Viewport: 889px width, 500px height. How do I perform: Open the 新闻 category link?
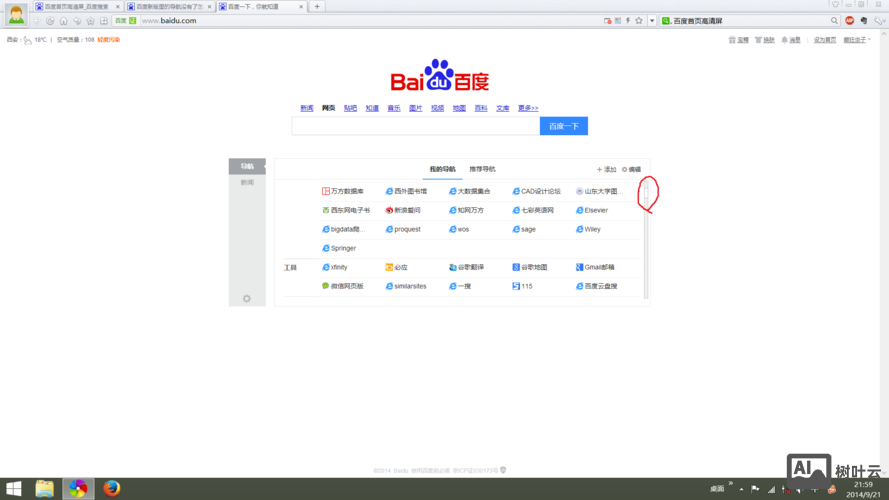(307, 108)
